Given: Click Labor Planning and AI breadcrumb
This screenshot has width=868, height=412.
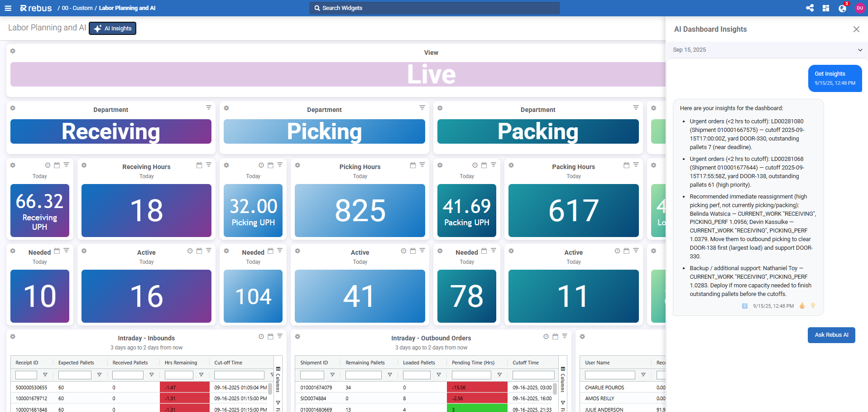Looking at the screenshot, I should click(x=127, y=8).
